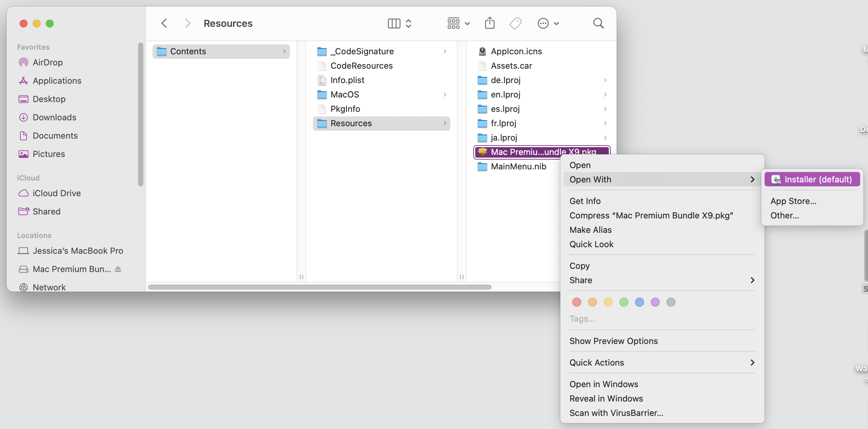The height and width of the screenshot is (429, 868).
Task: Select the Contents folder
Action: (x=221, y=51)
